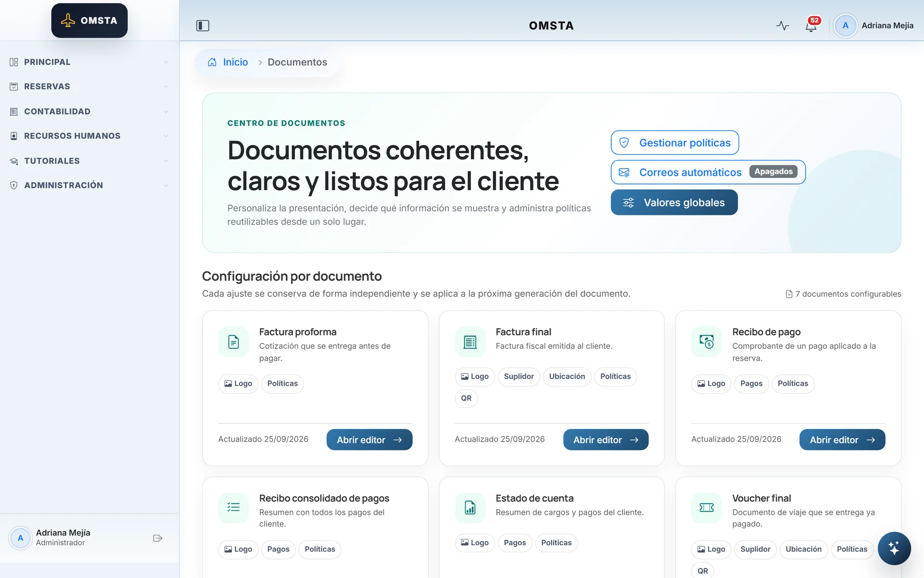This screenshot has height=578, width=924.
Task: Open RESERVAS in the sidebar
Action: [x=90, y=87]
